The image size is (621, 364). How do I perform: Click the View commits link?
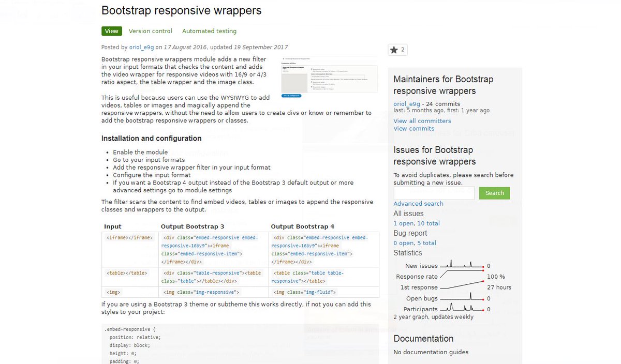(413, 129)
